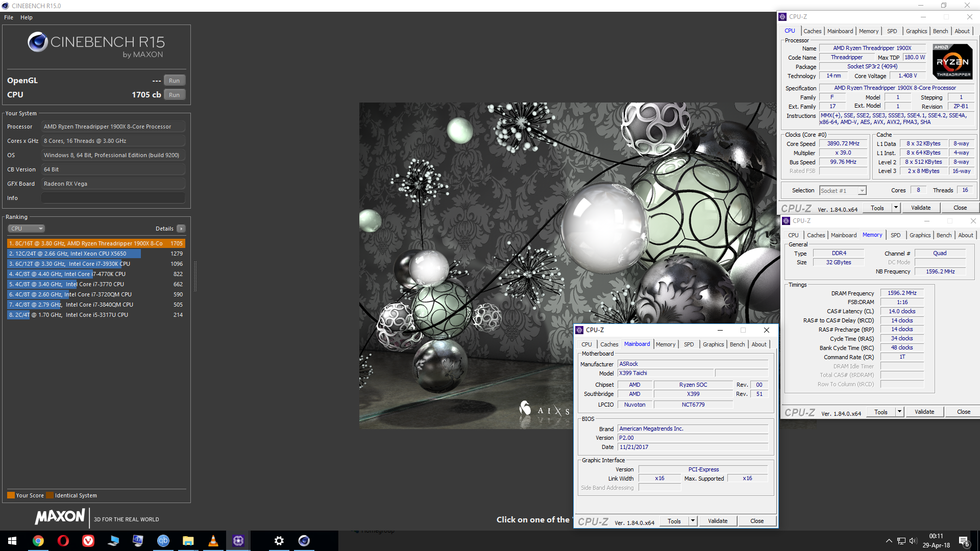Switch to VLC media player in the taskbar
This screenshot has height=551, width=980.
coord(213,541)
